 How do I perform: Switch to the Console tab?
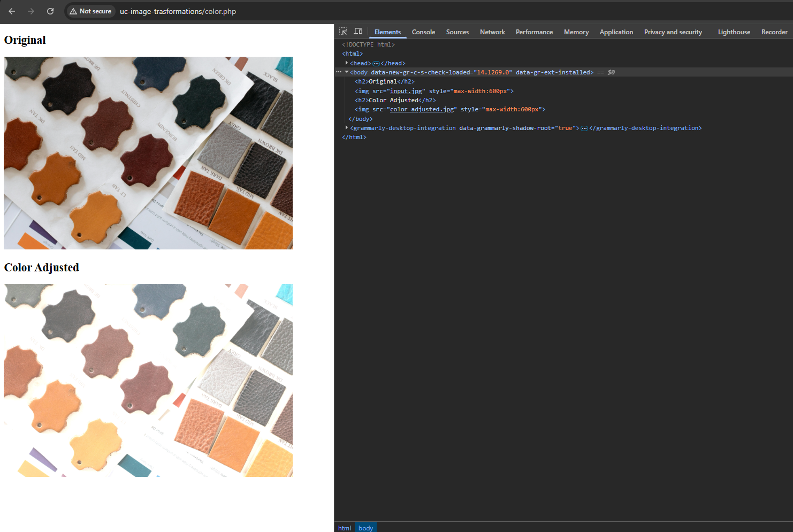(x=423, y=32)
